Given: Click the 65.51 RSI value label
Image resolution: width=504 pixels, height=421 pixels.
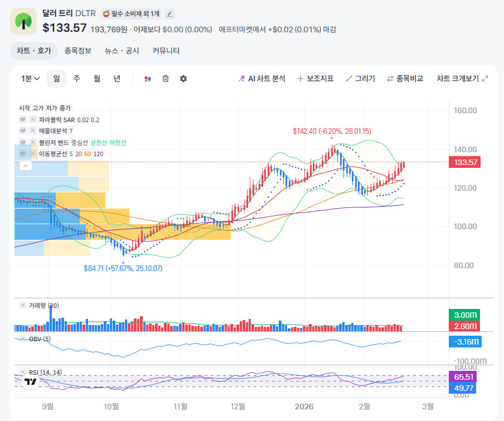Looking at the screenshot, I should point(463,376).
